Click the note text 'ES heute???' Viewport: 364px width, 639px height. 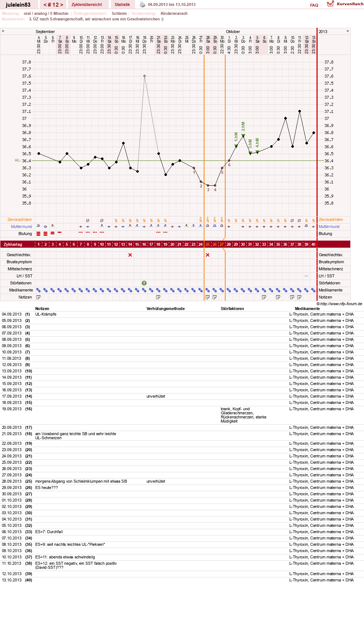(47, 488)
